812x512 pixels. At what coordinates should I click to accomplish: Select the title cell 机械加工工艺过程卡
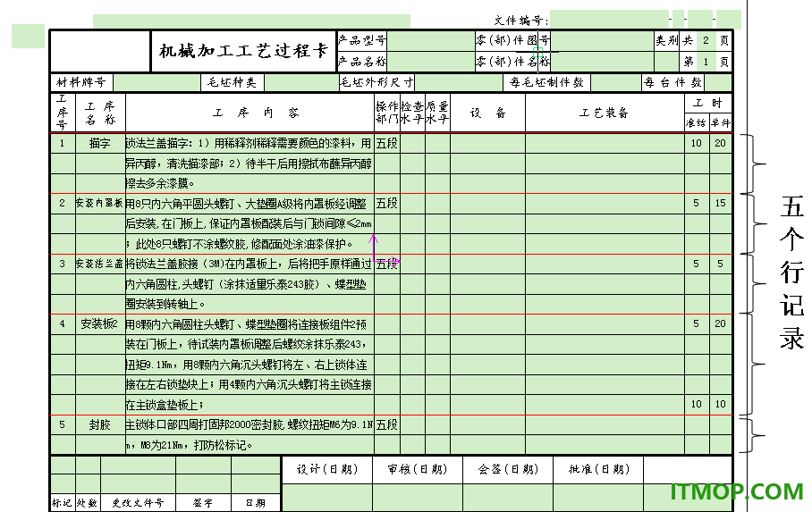[x=243, y=51]
